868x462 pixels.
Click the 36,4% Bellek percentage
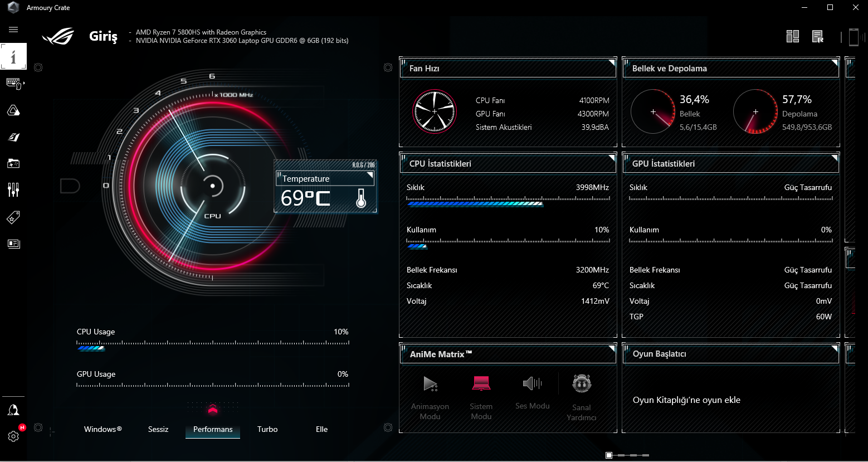tap(694, 99)
